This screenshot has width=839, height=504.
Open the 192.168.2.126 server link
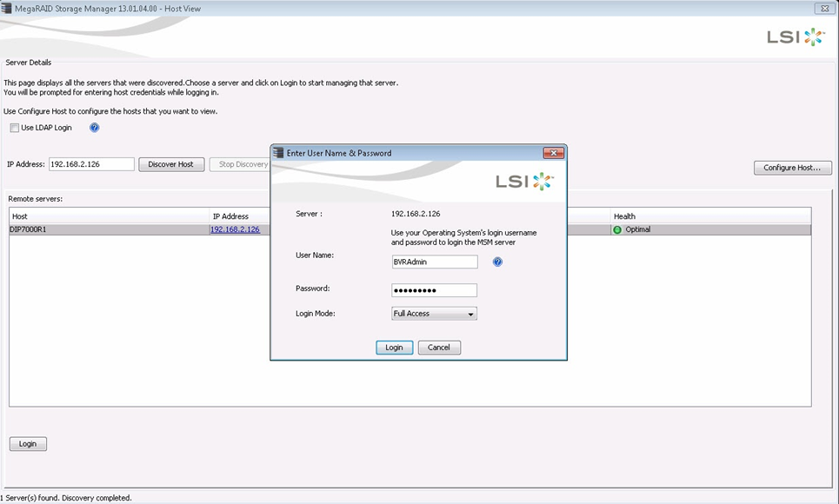(235, 229)
